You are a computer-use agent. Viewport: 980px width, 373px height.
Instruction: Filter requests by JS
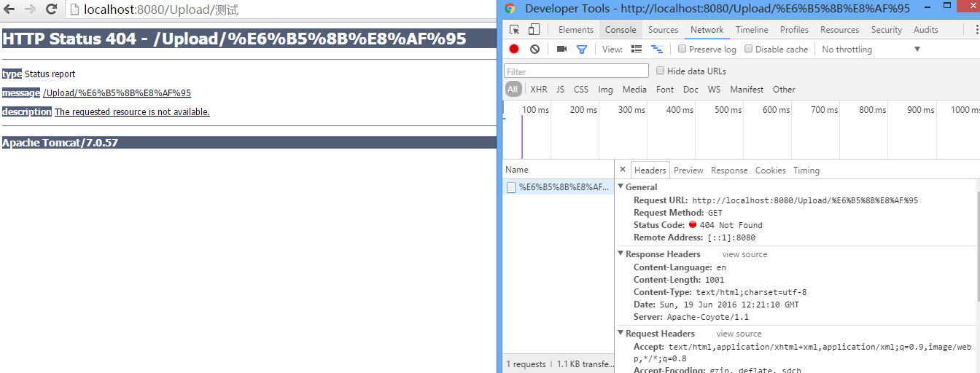[560, 89]
